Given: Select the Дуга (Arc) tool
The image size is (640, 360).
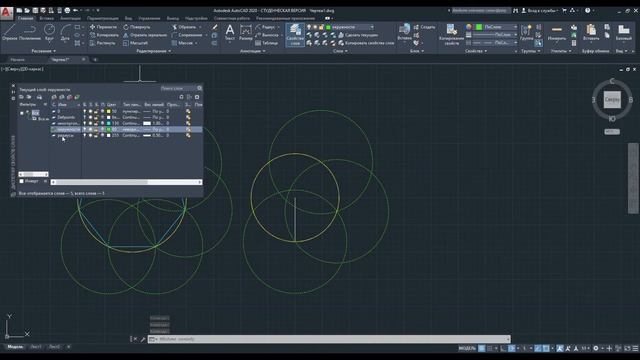Looking at the screenshot, I should click(65, 32).
